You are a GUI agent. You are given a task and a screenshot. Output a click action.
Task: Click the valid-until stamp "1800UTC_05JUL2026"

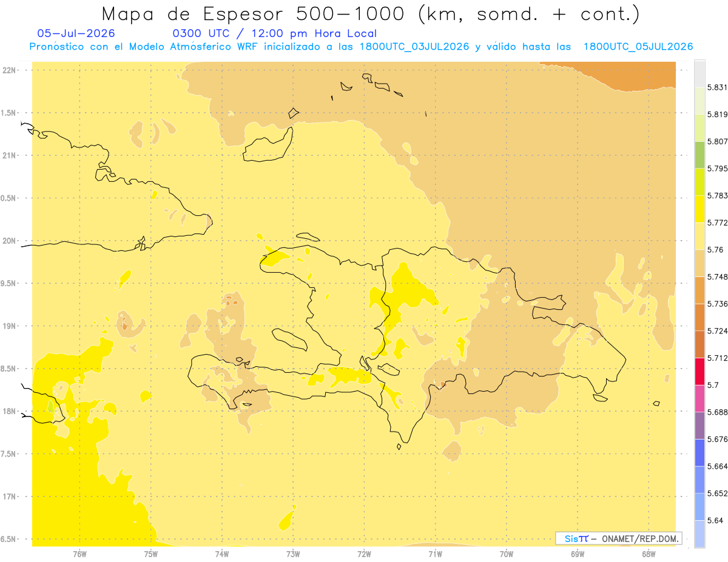point(638,47)
